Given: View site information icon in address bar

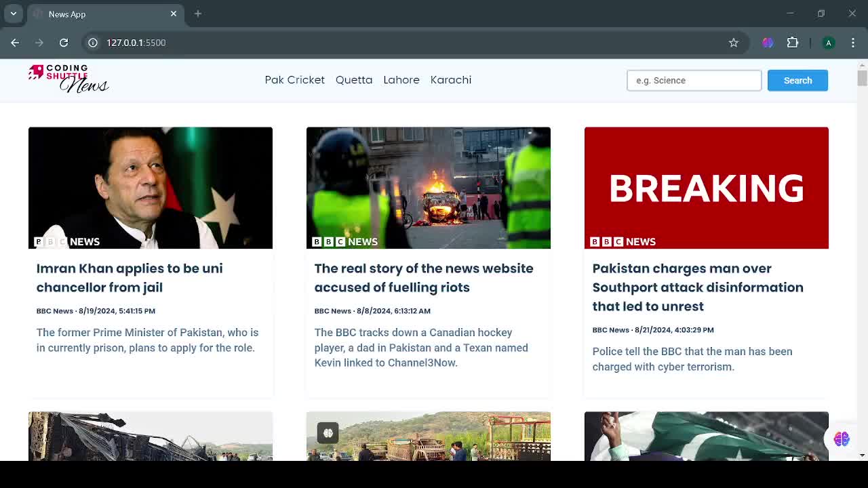Looking at the screenshot, I should [x=93, y=43].
